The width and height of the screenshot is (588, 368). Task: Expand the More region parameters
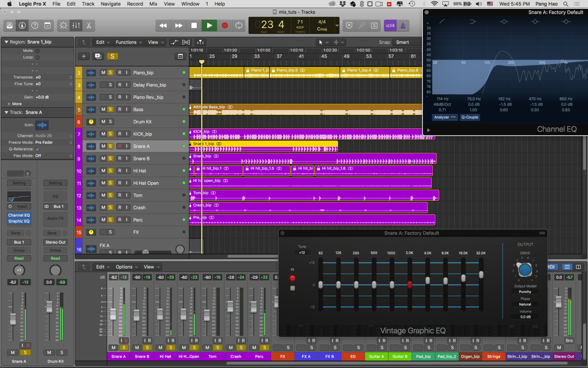tap(9, 104)
